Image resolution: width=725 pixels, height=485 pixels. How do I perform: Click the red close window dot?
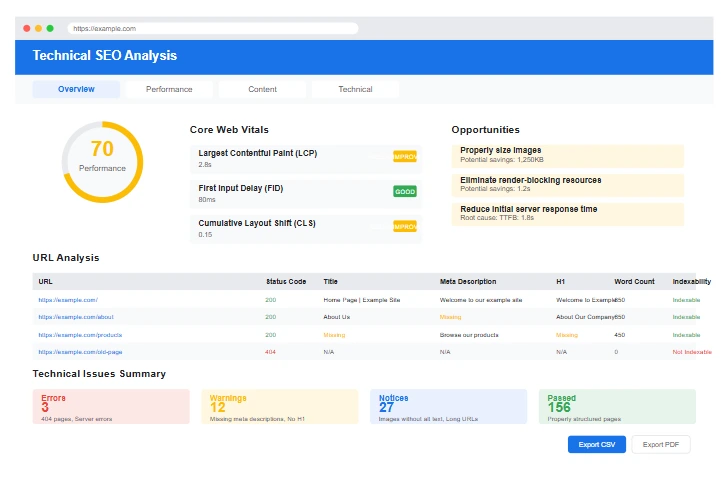27,28
